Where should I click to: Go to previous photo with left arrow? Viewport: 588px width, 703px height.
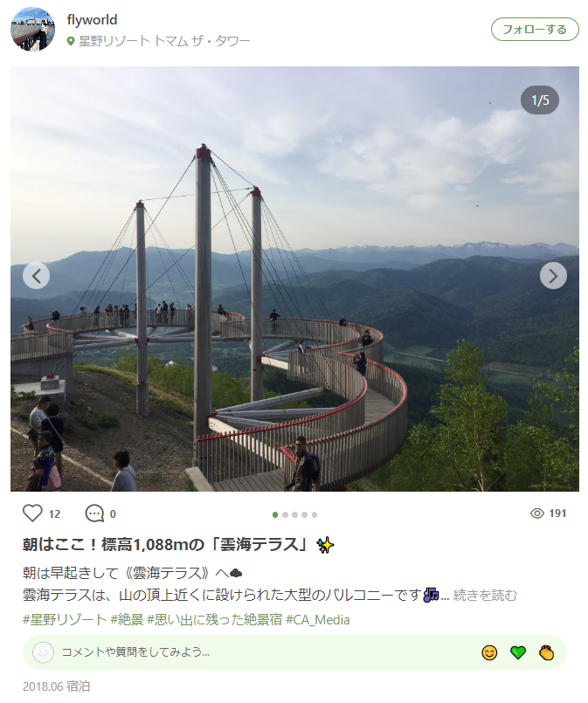(37, 276)
